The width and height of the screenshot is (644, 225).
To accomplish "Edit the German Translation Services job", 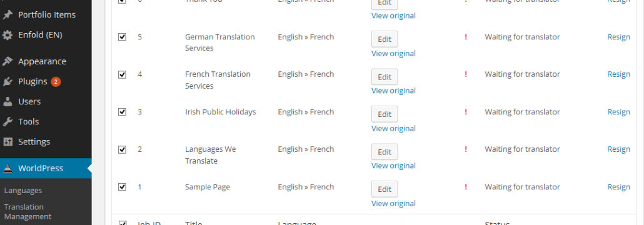I will [x=385, y=39].
